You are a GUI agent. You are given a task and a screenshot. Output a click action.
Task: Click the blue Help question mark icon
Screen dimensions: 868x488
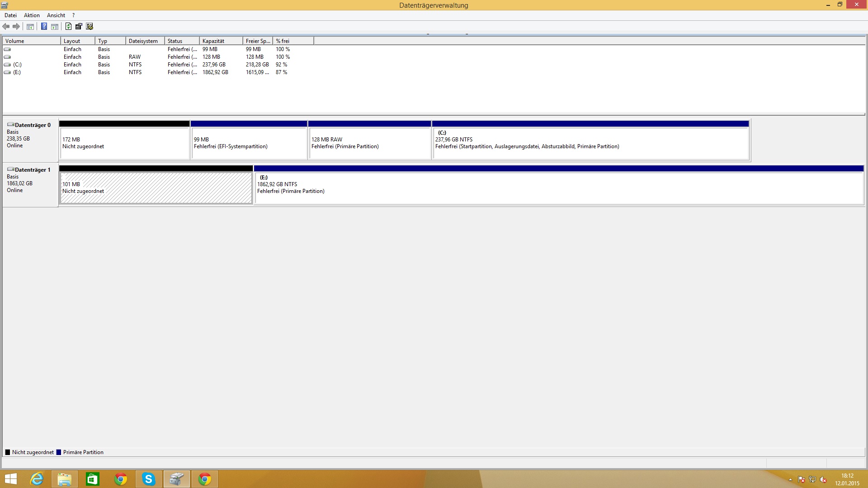[x=44, y=26]
